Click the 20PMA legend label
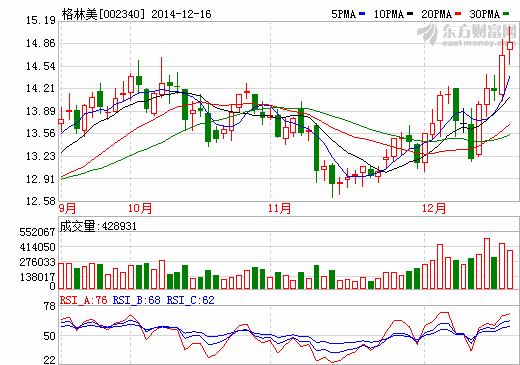The image size is (520, 365). coord(436,14)
